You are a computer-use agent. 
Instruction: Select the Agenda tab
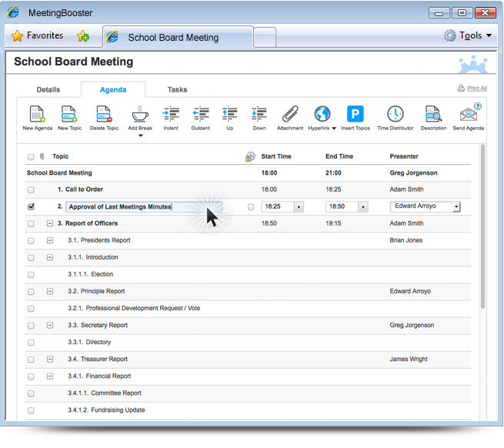pyautogui.click(x=113, y=90)
